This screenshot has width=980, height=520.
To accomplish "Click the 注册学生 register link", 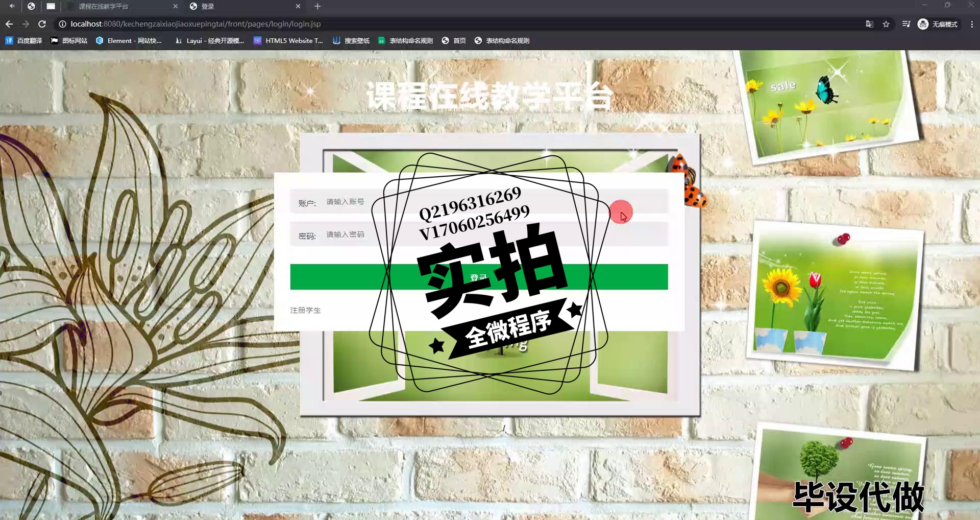I will click(x=305, y=310).
